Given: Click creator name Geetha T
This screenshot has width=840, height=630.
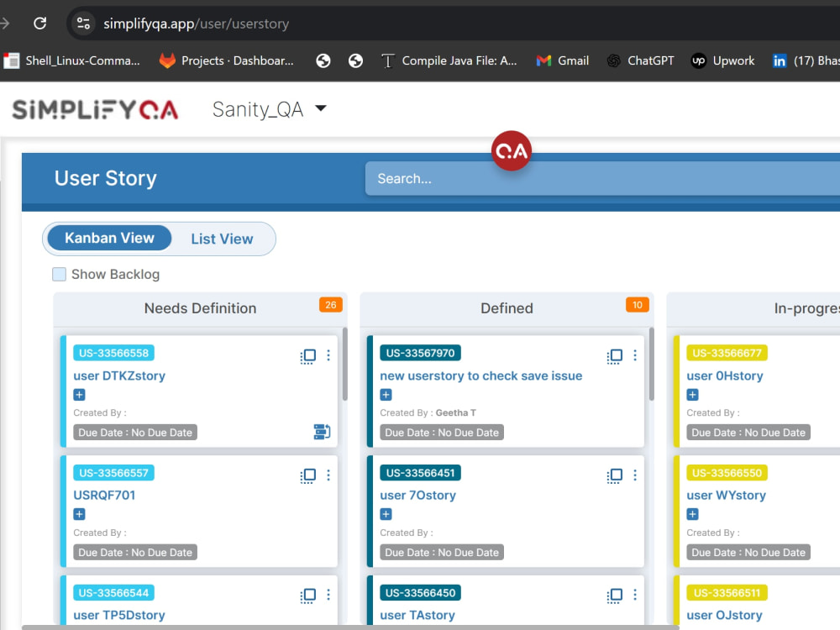Looking at the screenshot, I should (456, 412).
